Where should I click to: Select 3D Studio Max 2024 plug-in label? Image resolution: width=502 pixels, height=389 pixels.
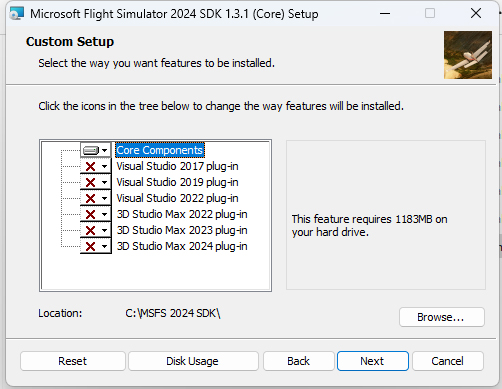pyautogui.click(x=182, y=246)
